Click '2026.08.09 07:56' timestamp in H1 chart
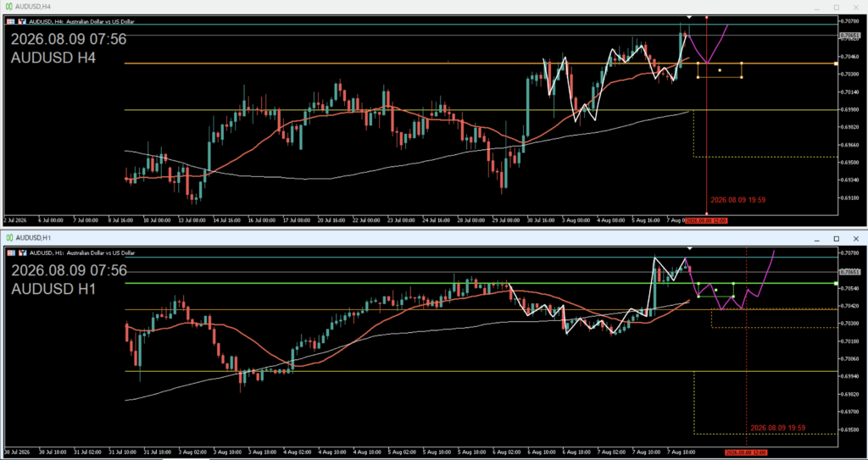 click(x=69, y=271)
